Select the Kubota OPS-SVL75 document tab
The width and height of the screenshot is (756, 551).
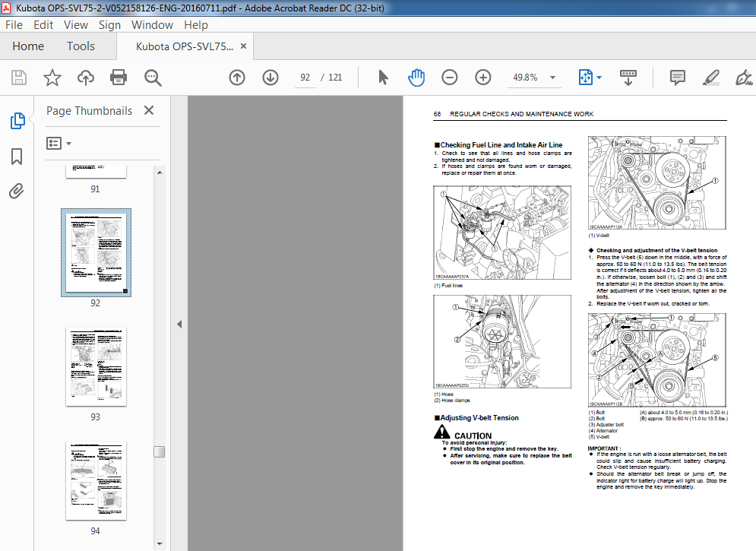tap(185, 46)
